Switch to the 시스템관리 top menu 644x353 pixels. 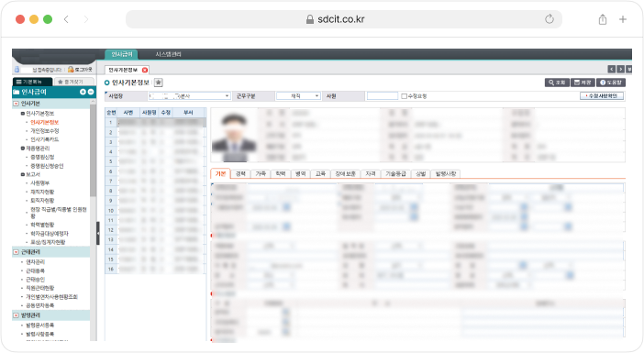[x=168, y=54]
